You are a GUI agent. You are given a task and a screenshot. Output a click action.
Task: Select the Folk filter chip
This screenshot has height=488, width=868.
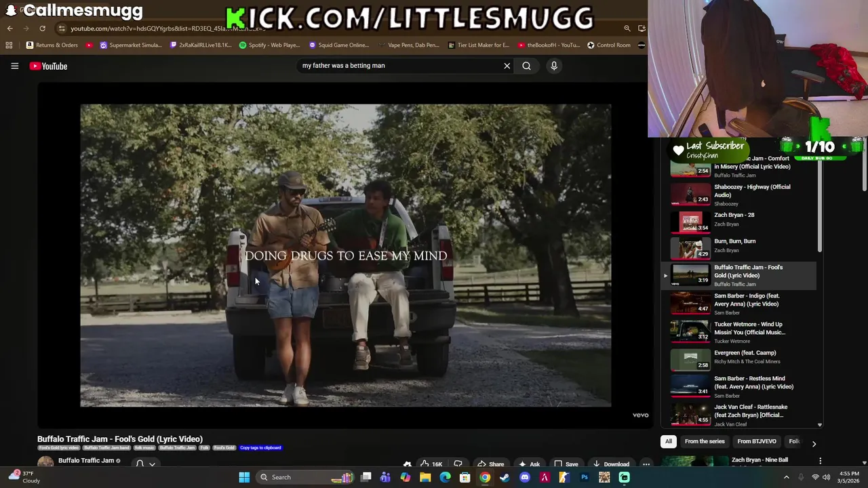point(793,441)
